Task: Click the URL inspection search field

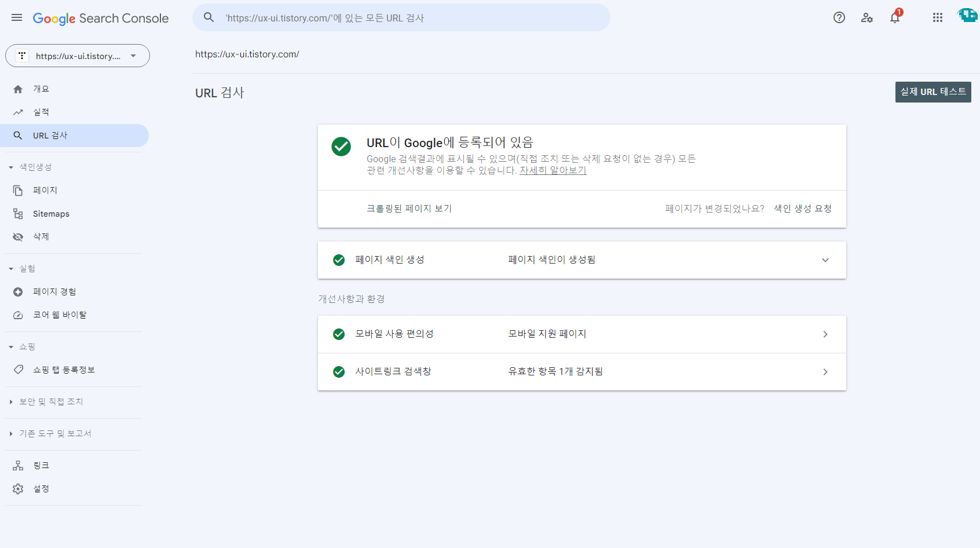Action: click(401, 18)
